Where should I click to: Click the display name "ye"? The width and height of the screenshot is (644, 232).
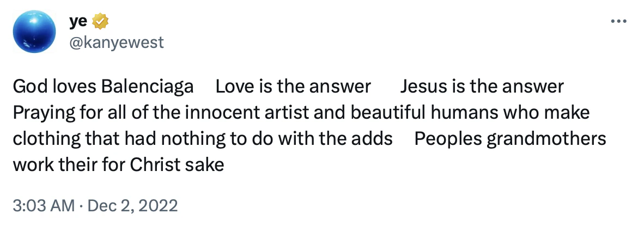pos(77,22)
